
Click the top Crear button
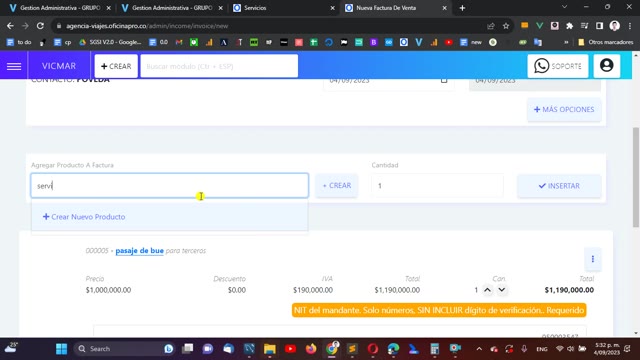click(116, 66)
